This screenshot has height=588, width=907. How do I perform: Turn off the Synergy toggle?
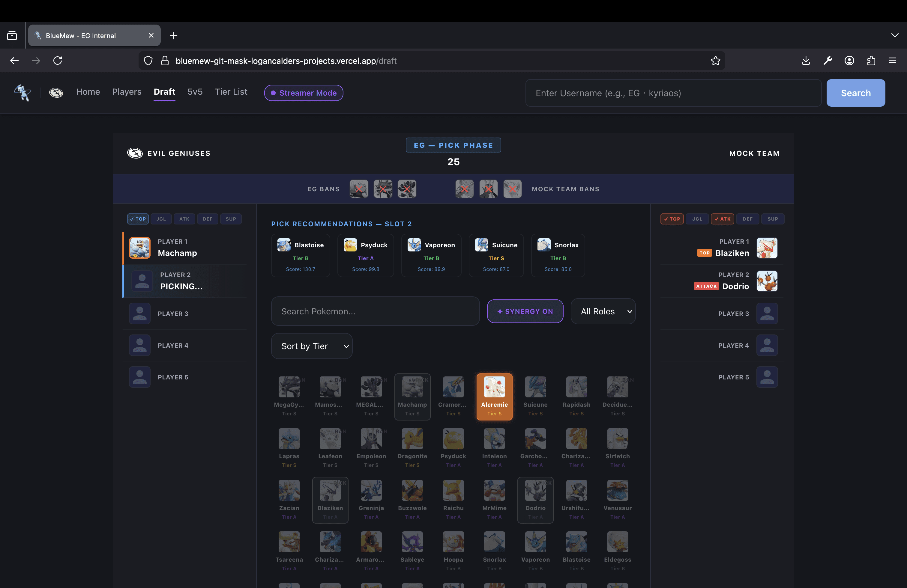[525, 311]
